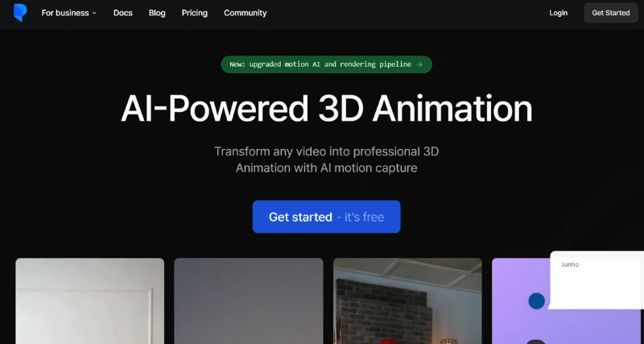Open the Docs page
The image size is (644, 344).
(x=123, y=13)
